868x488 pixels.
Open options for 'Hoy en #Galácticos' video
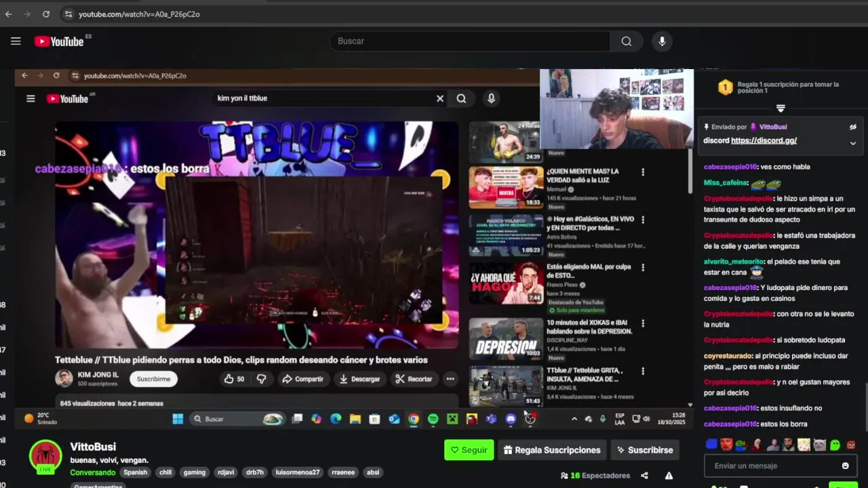coord(643,220)
